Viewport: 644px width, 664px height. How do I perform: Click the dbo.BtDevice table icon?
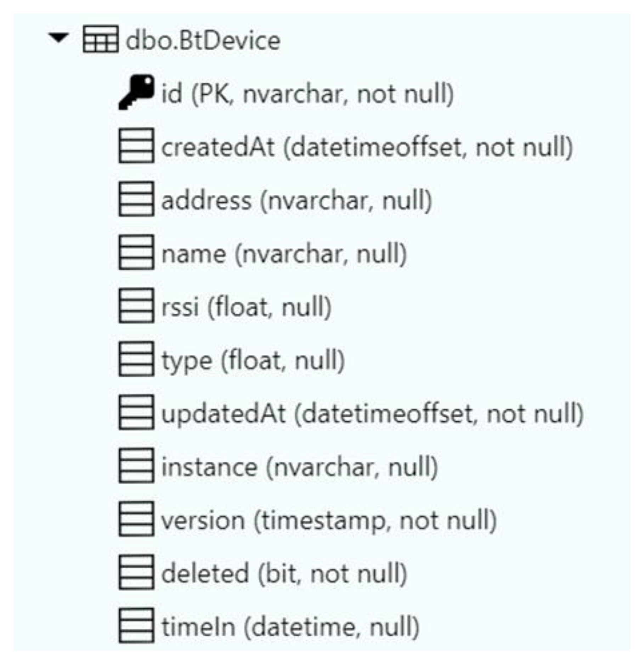pyautogui.click(x=100, y=39)
